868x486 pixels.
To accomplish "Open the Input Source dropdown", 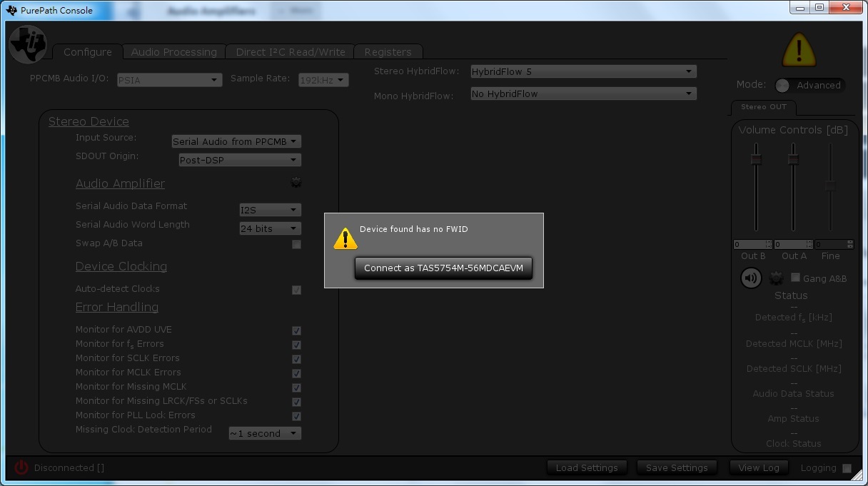I will pos(236,141).
